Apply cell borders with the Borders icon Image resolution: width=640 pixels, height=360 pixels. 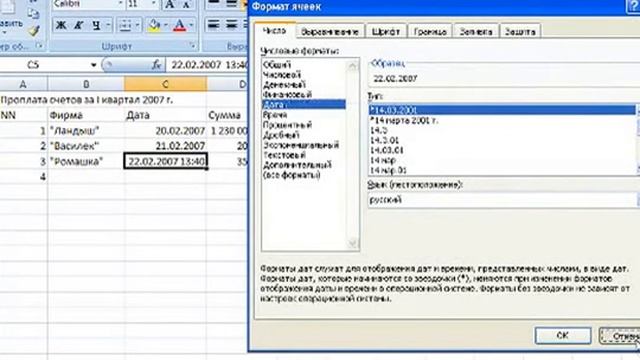click(x=125, y=25)
